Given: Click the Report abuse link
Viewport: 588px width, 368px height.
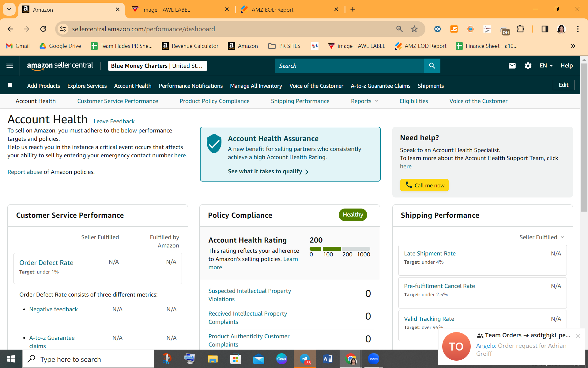Looking at the screenshot, I should click(25, 172).
